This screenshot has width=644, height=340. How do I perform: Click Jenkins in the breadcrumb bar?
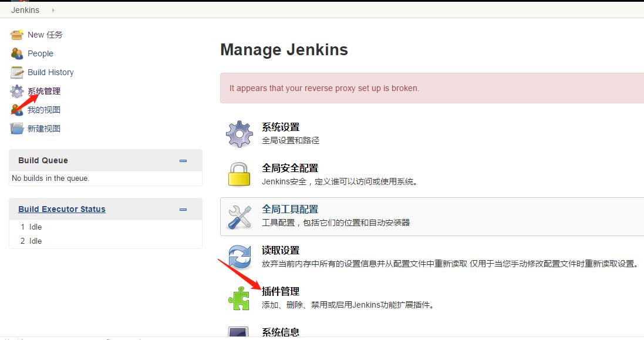24,10
